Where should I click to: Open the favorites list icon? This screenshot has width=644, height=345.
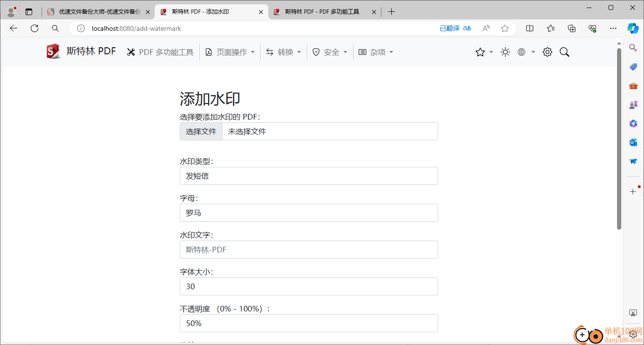(551, 28)
